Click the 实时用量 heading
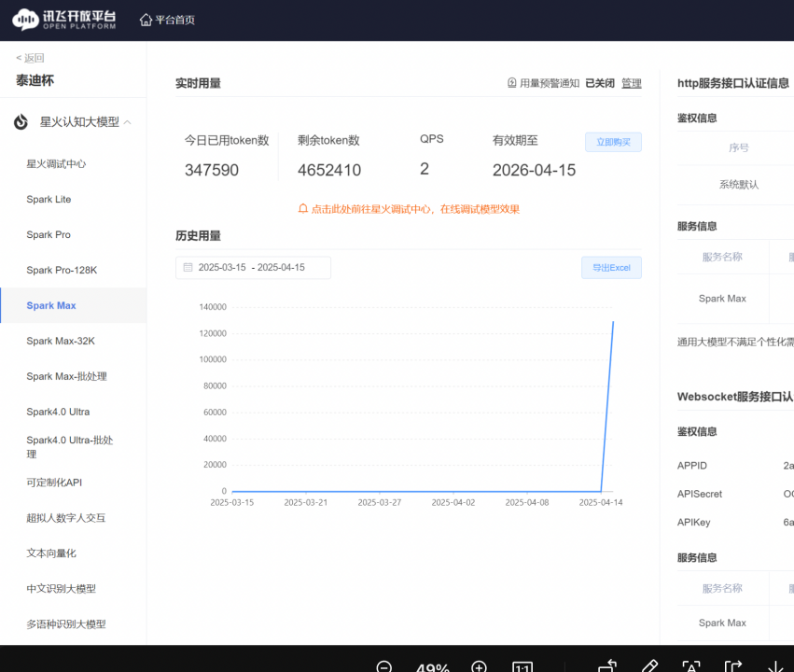The width and height of the screenshot is (794, 672). pos(198,83)
